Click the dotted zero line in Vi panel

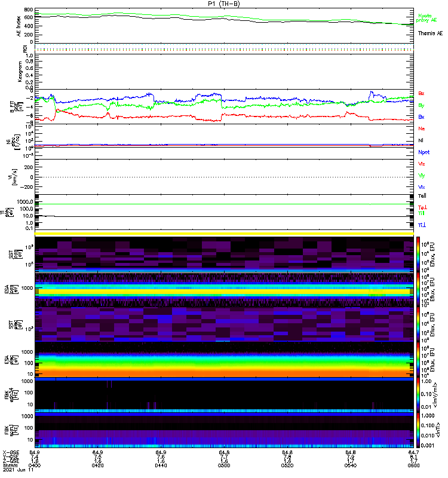tap(224, 177)
